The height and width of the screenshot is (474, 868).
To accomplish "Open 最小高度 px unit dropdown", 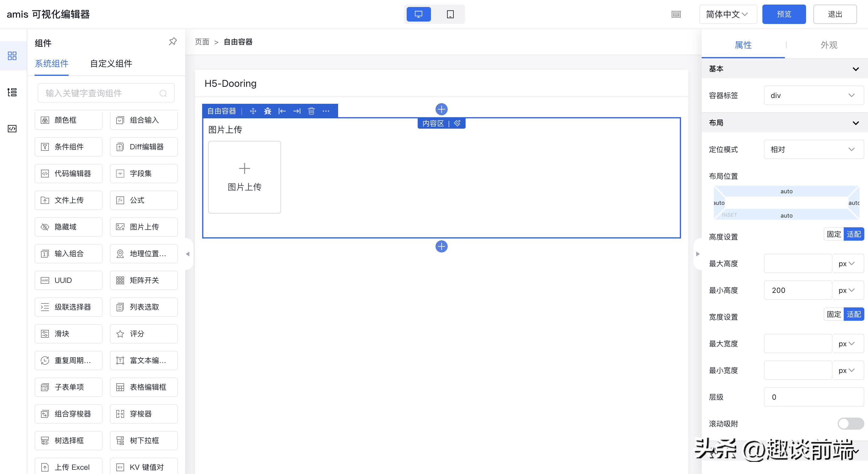I will (848, 290).
